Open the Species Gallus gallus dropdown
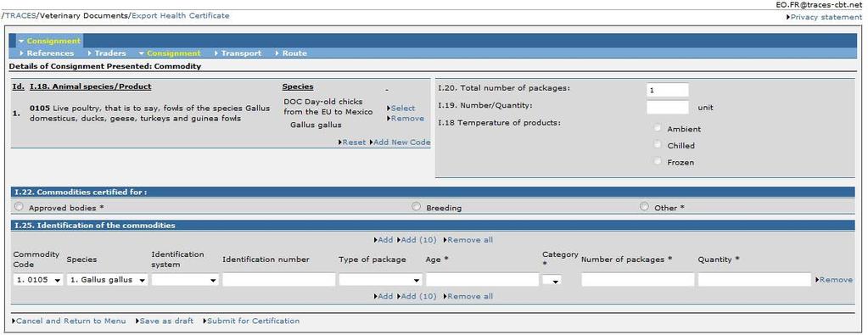 108,280
